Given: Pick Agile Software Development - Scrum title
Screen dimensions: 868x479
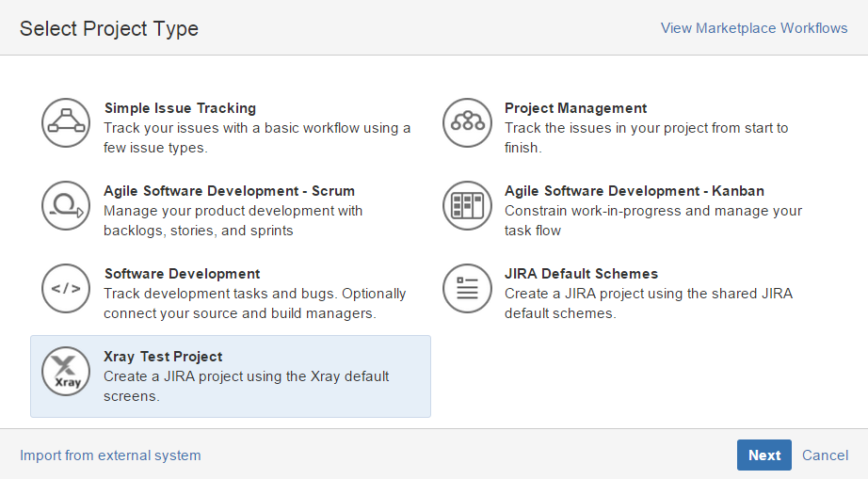Looking at the screenshot, I should (229, 191).
